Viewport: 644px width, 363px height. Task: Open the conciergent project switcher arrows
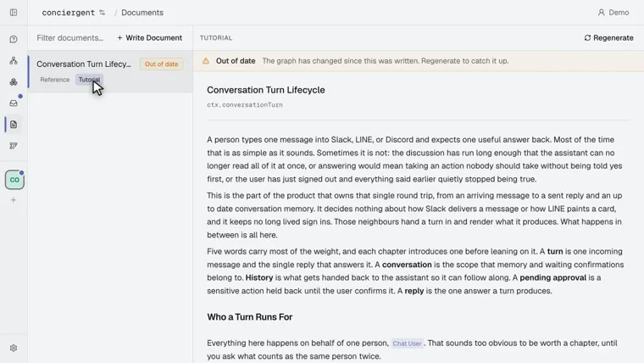pos(102,13)
